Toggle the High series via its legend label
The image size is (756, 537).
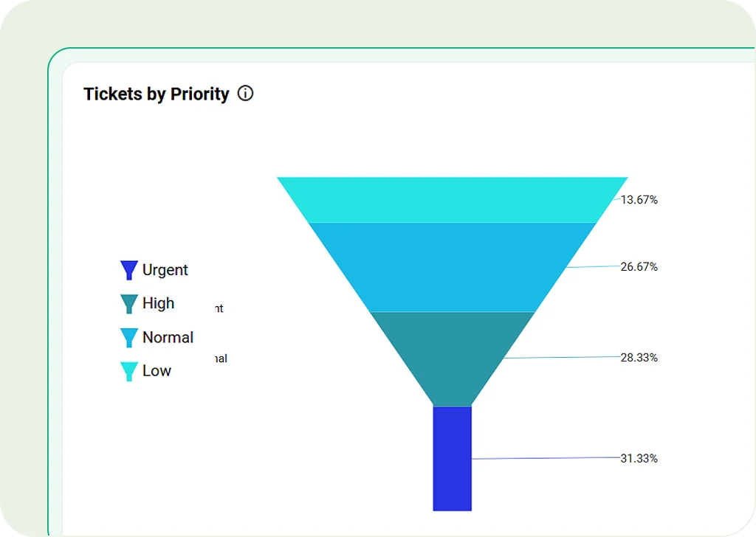158,303
